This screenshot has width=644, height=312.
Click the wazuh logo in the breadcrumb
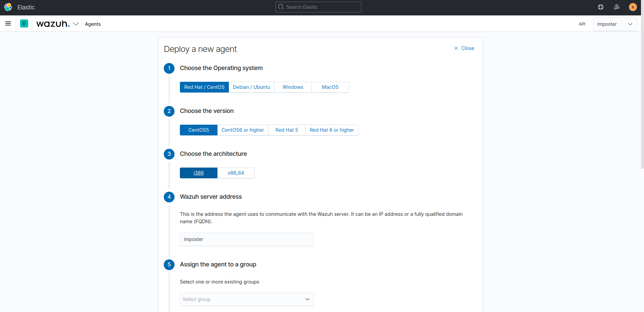tap(53, 24)
